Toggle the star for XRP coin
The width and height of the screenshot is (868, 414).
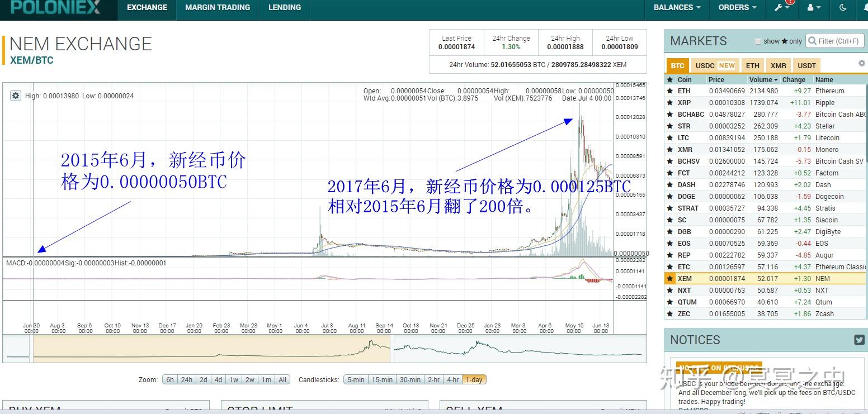(670, 103)
